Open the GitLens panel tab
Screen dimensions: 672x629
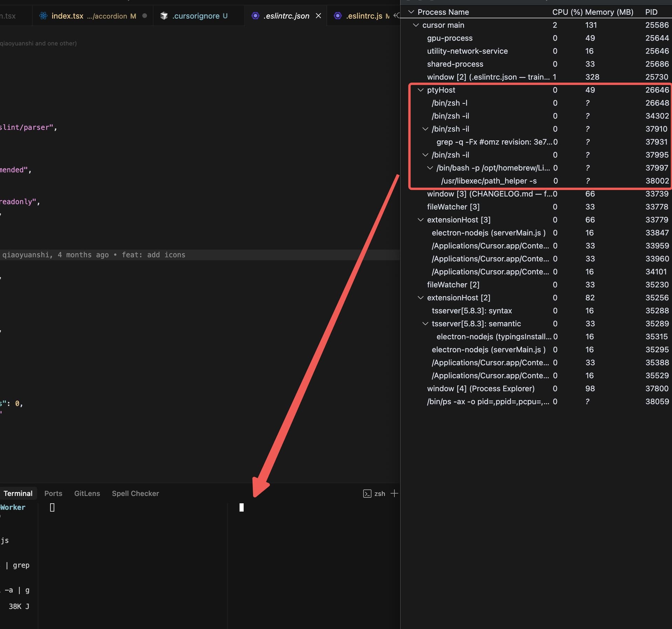tap(87, 493)
